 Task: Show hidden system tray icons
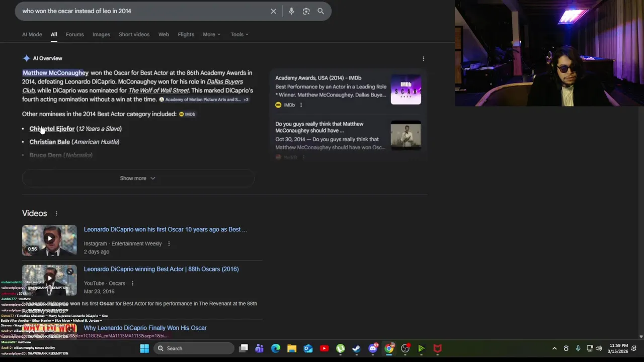pyautogui.click(x=554, y=348)
